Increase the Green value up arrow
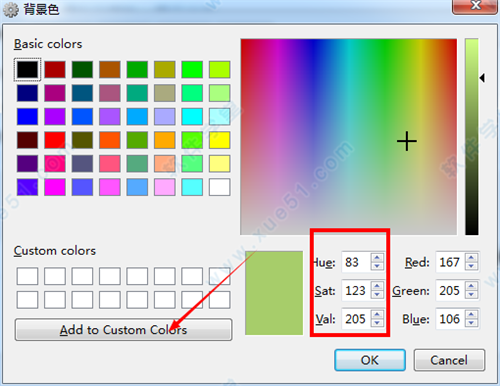The height and width of the screenshot is (386, 500). (471, 286)
